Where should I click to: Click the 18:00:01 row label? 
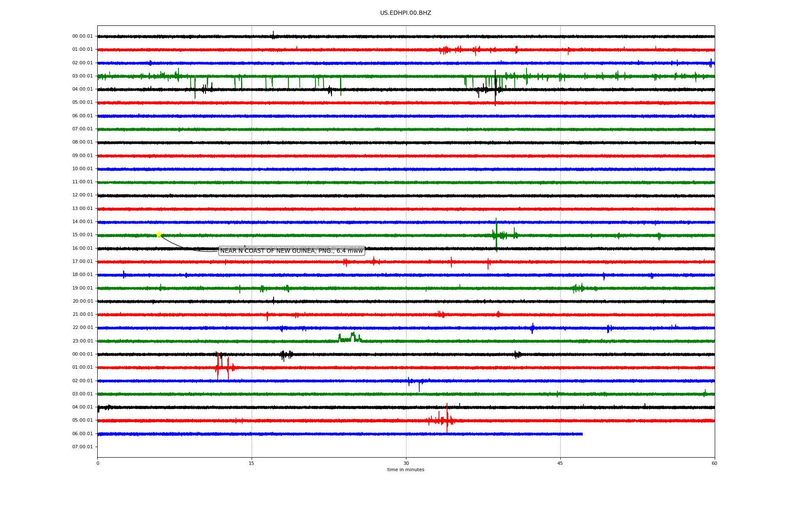tap(82, 275)
